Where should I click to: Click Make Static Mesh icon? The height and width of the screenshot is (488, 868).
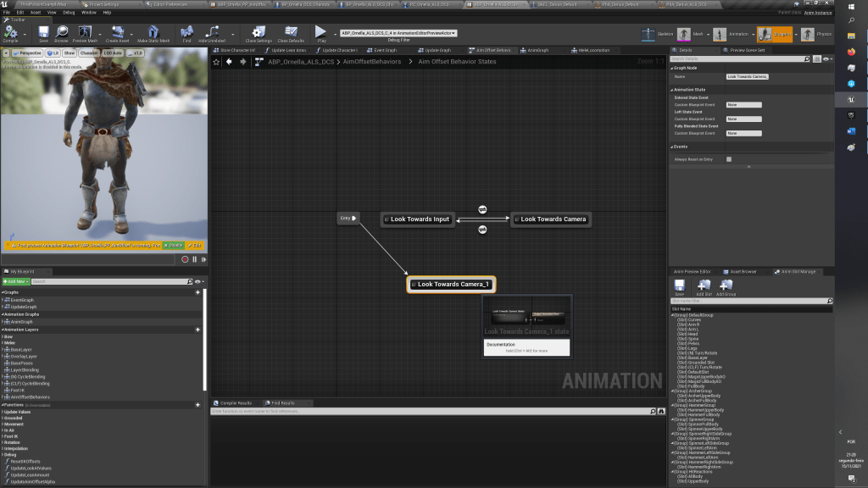153,33
